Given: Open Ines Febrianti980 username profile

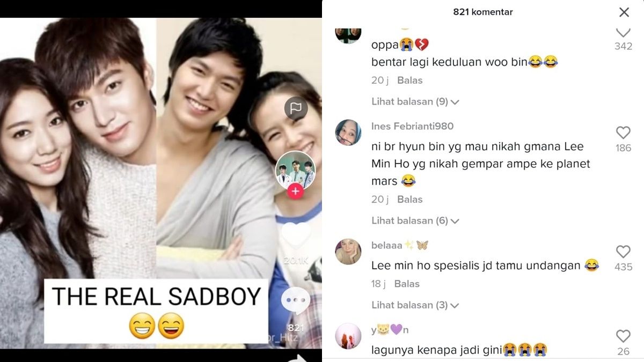Looking at the screenshot, I should click(x=412, y=126).
